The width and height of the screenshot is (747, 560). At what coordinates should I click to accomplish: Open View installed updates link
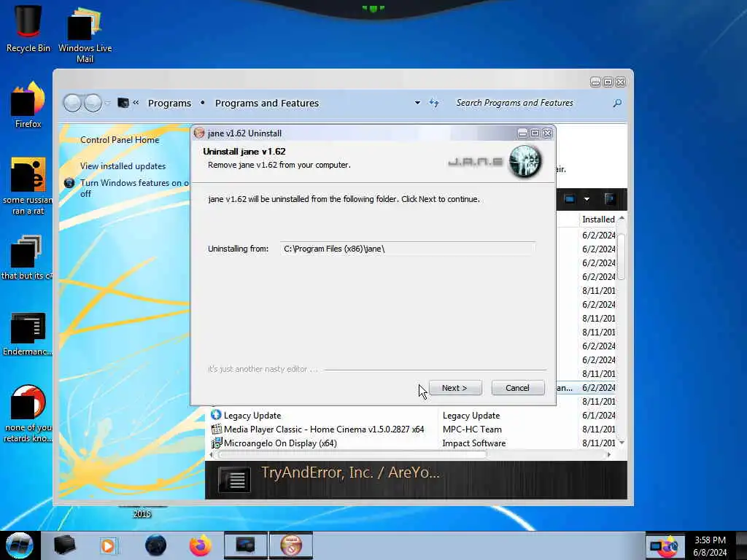(123, 166)
